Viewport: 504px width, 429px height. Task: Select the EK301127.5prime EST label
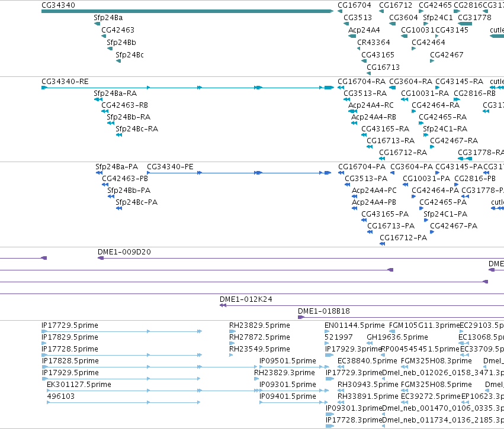[x=79, y=385]
